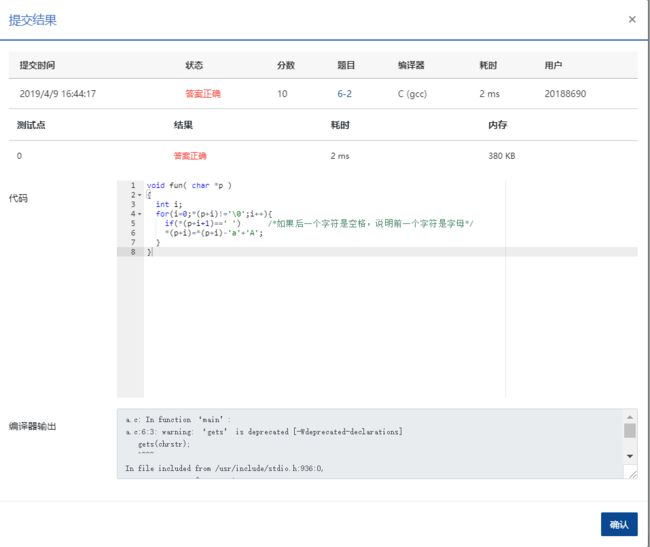Click the for loop on code line 4

[214, 214]
